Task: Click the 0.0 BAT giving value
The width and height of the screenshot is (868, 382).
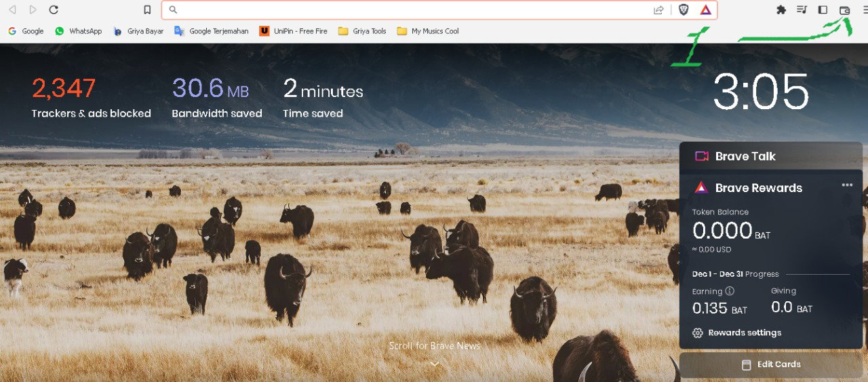Action: coord(791,307)
